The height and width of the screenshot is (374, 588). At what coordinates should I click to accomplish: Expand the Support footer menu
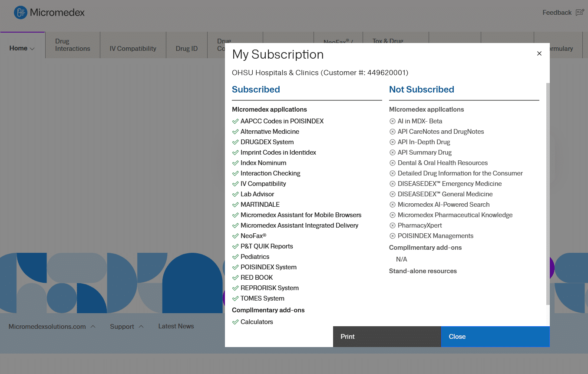point(126,327)
